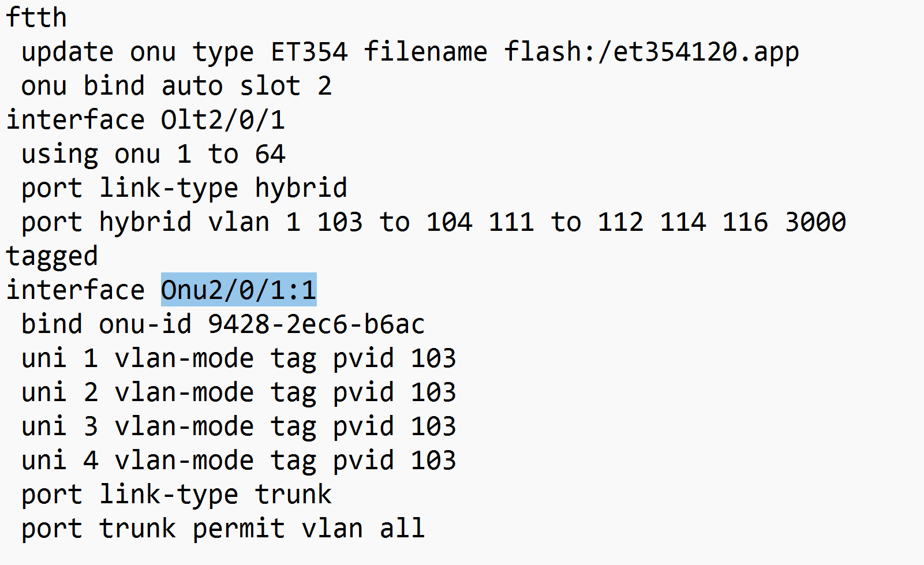Click the word "all" in permit vlan all

coord(402,529)
